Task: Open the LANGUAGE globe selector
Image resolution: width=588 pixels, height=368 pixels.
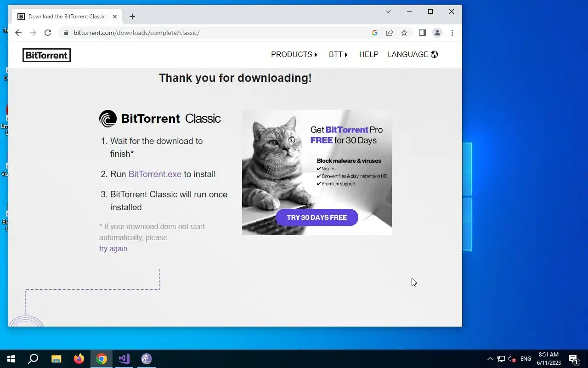Action: [413, 54]
